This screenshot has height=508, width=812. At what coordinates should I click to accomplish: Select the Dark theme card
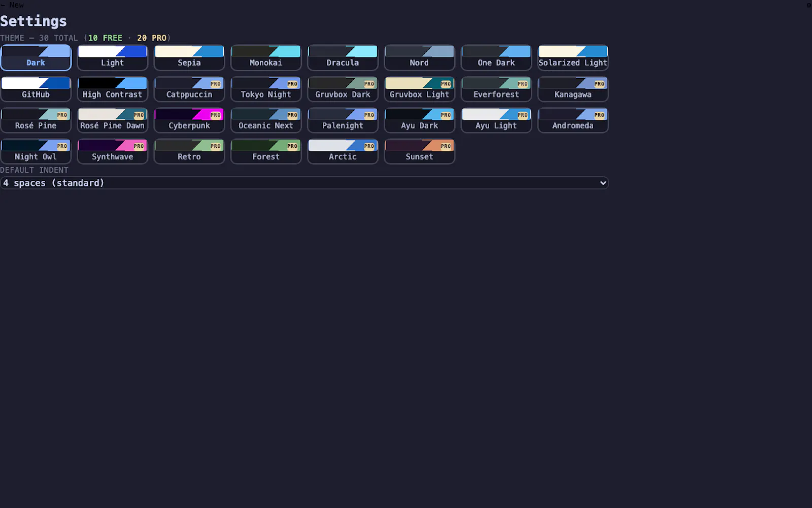(x=36, y=57)
